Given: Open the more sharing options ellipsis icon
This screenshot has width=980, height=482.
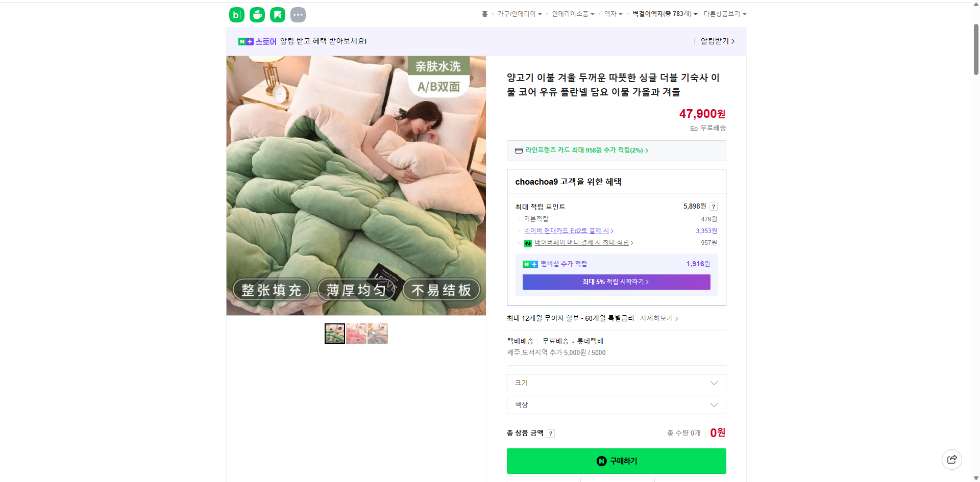Looking at the screenshot, I should click(x=298, y=14).
